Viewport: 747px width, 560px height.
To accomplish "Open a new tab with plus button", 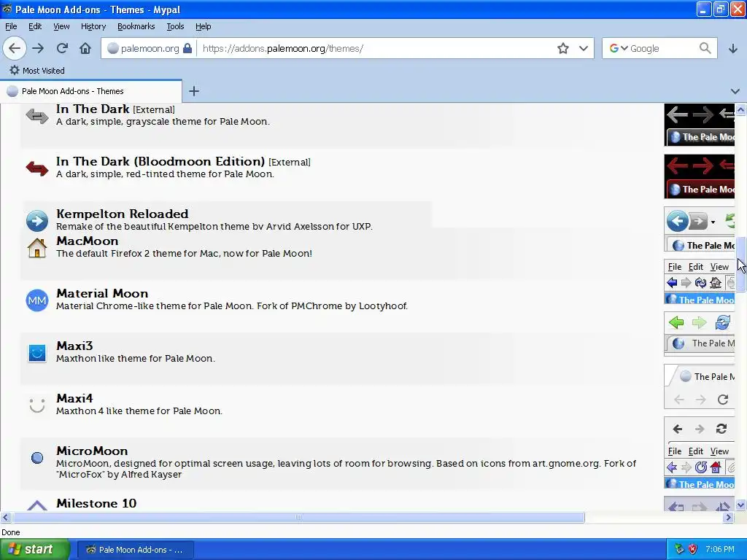I will 194,91.
